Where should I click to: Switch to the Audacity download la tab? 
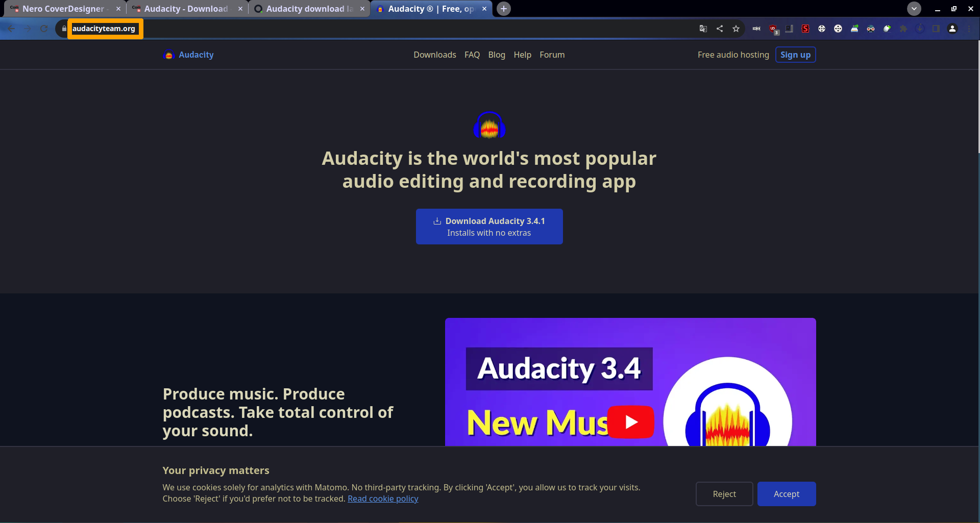(x=309, y=9)
